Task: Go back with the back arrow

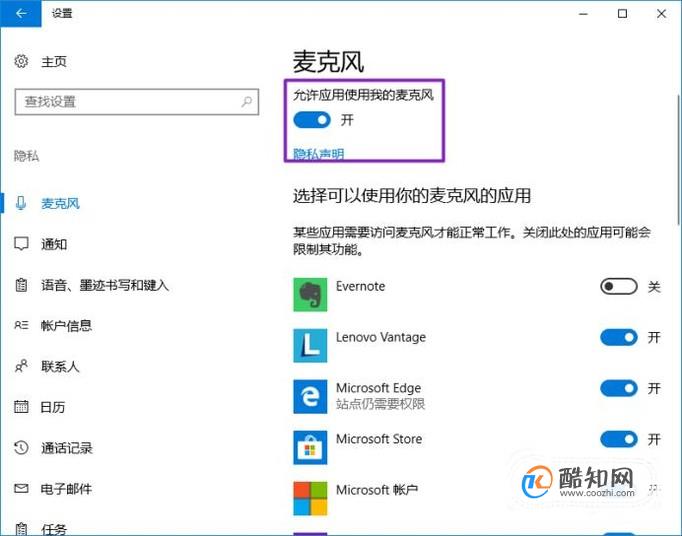Action: tap(20, 13)
